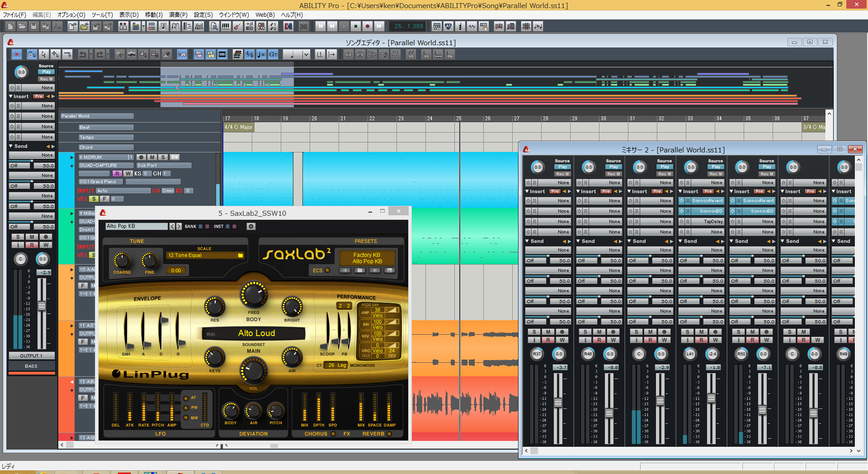
Task: Open the Alto Pop KB preset name field
Action: [137, 226]
